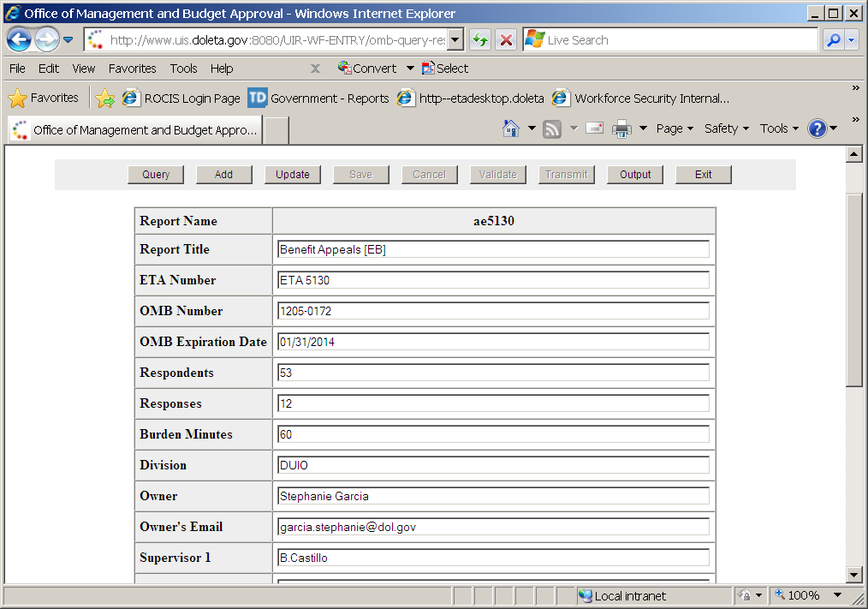The width and height of the screenshot is (868, 609).
Task: Click the Home icon in command bar
Action: tap(511, 128)
